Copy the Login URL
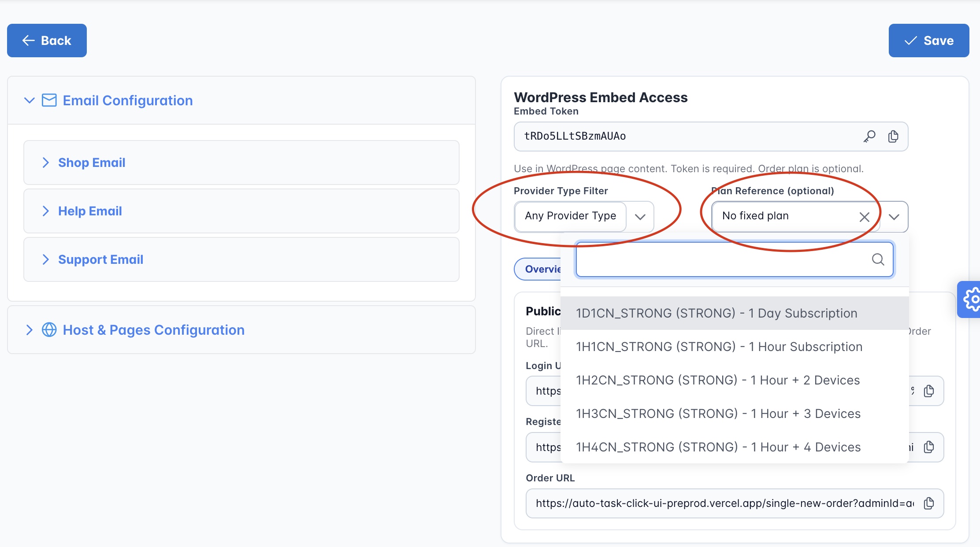Screen dimensions: 980x547 click(929, 391)
